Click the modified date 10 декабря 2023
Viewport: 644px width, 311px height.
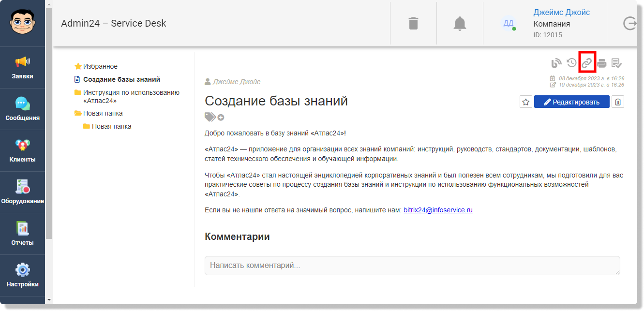pos(591,85)
